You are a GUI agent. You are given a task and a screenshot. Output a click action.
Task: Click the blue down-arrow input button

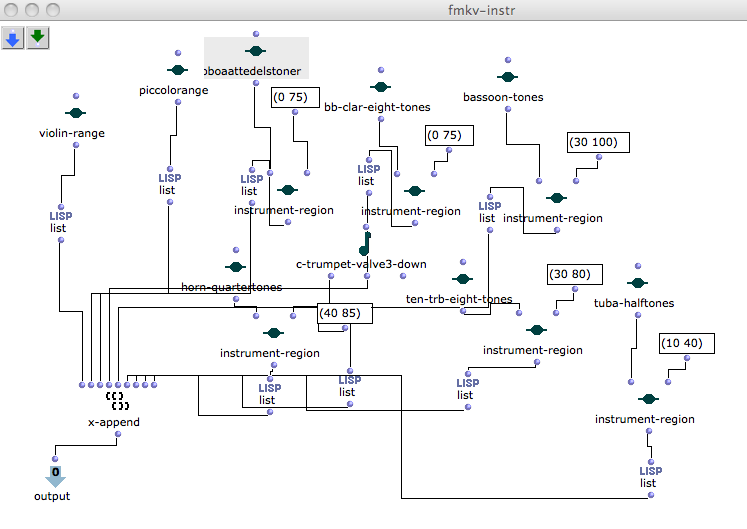[13, 39]
